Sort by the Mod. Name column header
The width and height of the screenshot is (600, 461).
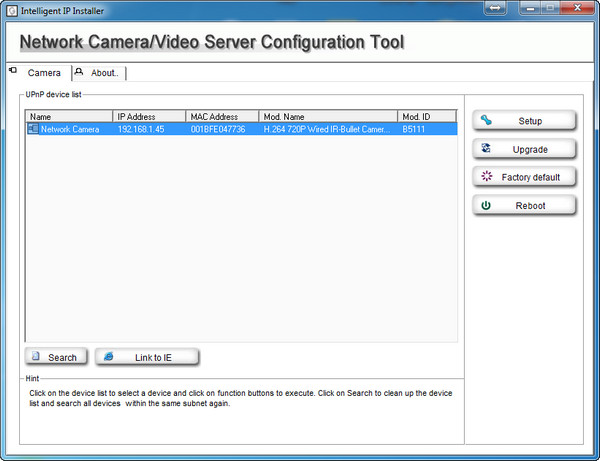pyautogui.click(x=328, y=116)
